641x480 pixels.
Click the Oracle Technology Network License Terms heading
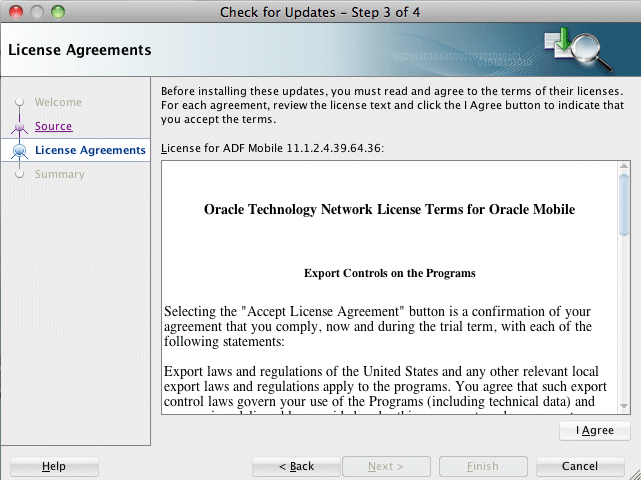[389, 209]
